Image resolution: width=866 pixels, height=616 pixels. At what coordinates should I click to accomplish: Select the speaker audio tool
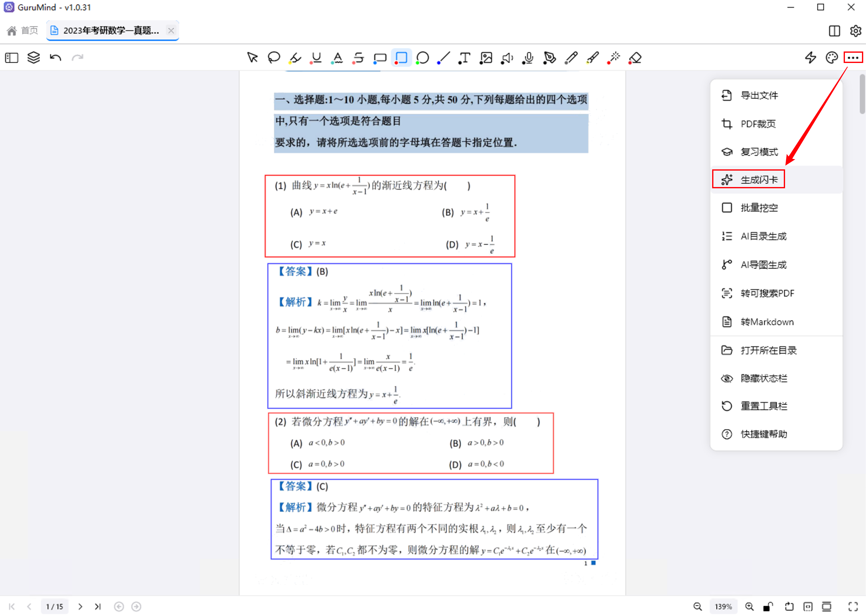[507, 58]
